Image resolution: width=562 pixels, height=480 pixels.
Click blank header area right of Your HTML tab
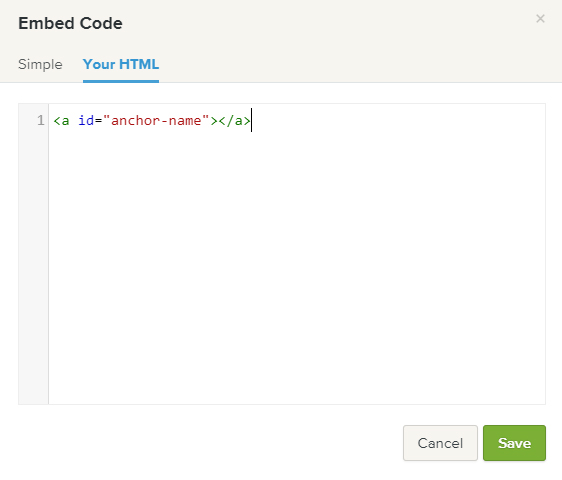pyautogui.click(x=358, y=65)
